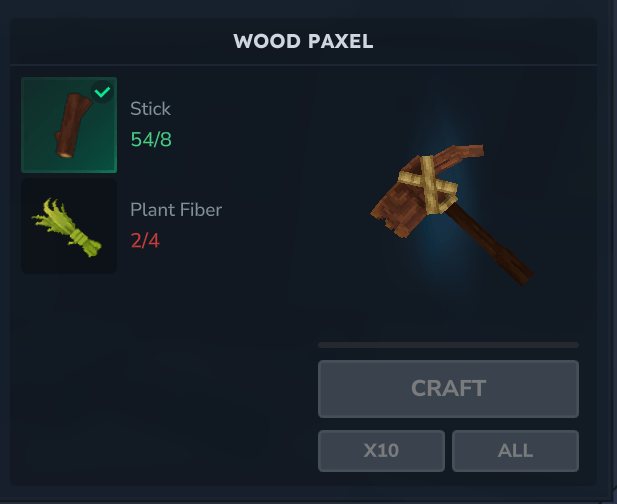Screen dimensions: 617x504
Task: Click the CRAFT button
Action: coord(448,389)
